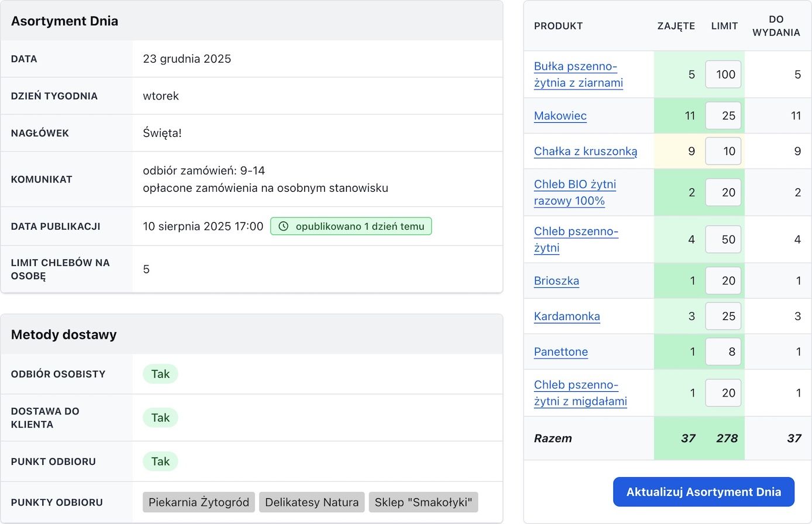
Task: Edit the limit field for Makowiec
Action: pyautogui.click(x=723, y=116)
